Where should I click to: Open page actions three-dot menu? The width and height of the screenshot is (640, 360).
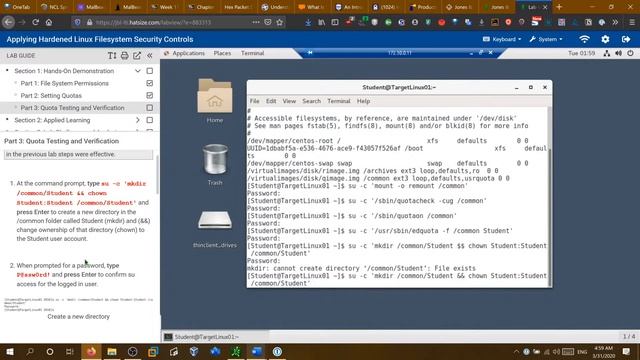pos(256,22)
